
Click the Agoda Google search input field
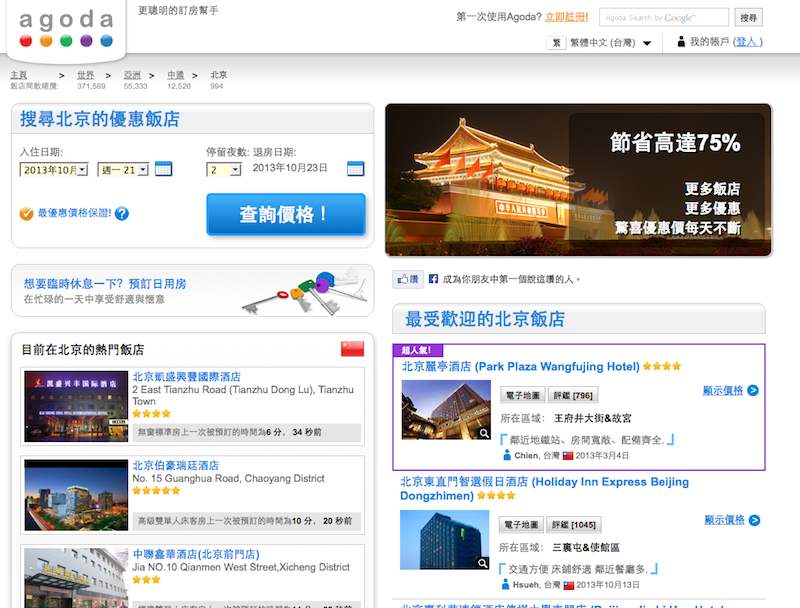664,18
